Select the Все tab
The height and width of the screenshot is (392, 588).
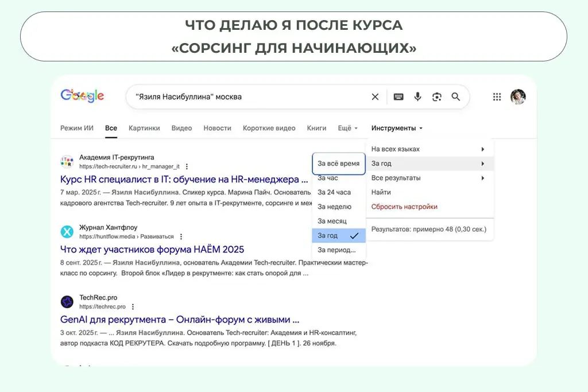[111, 128]
